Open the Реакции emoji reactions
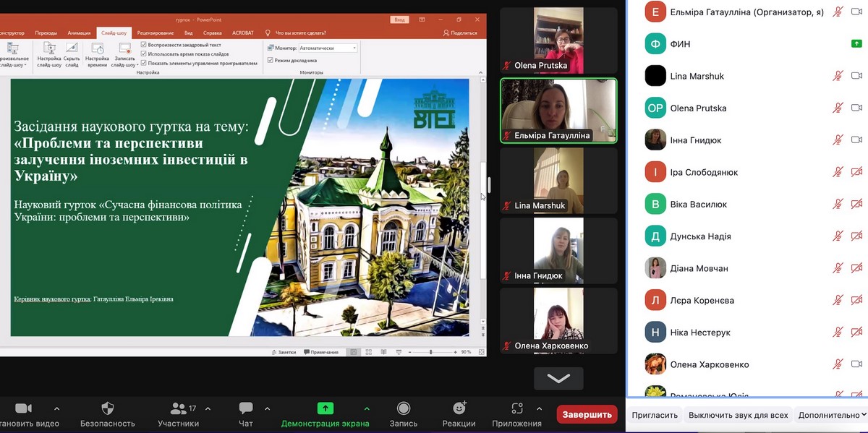This screenshot has height=433, width=868. tap(459, 409)
